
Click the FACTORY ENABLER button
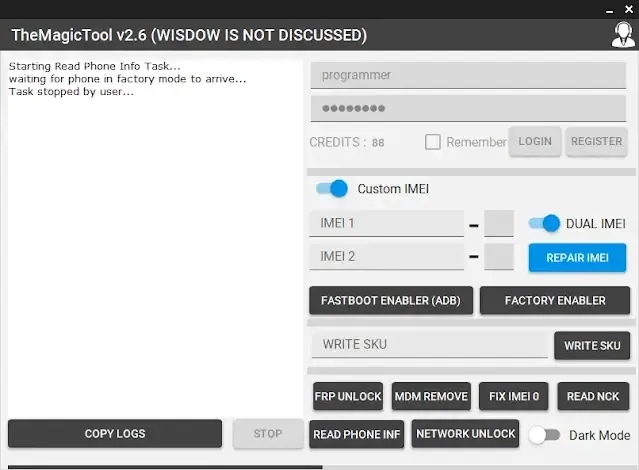[x=555, y=300]
